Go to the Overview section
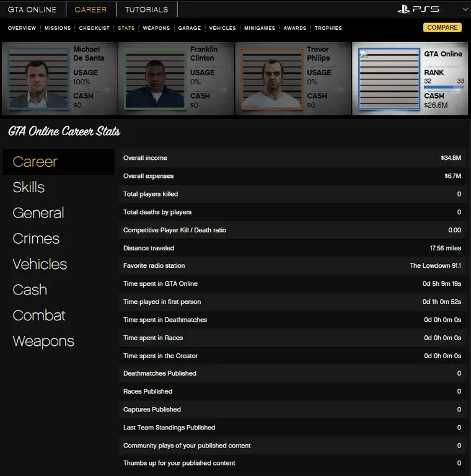 (x=22, y=28)
